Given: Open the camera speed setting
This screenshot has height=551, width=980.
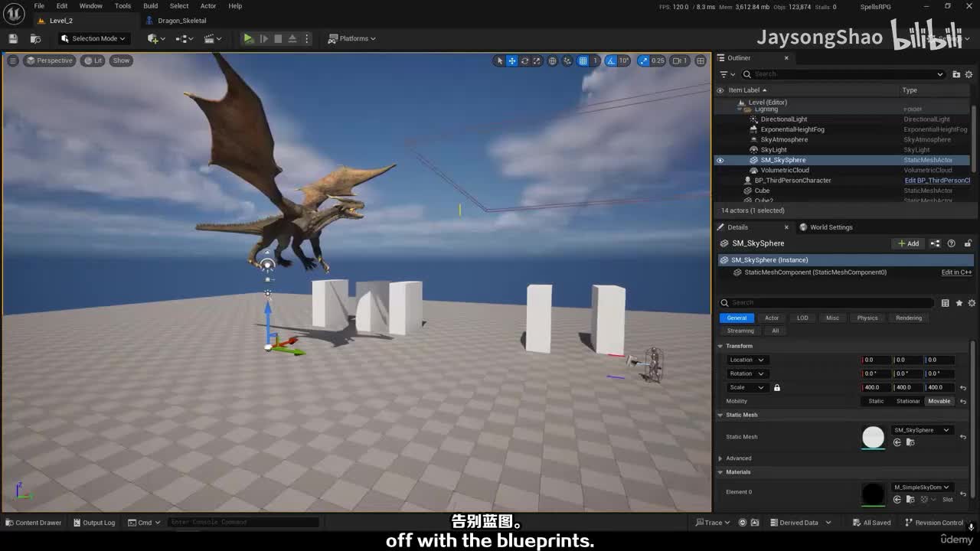Looking at the screenshot, I should [681, 60].
